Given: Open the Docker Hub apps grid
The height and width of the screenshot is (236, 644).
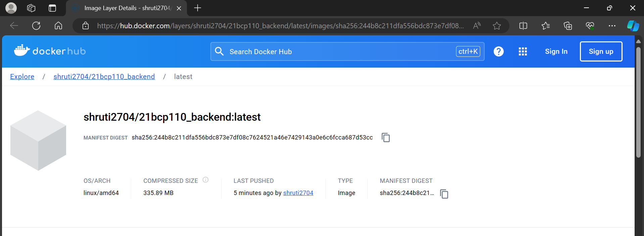Looking at the screenshot, I should (x=523, y=51).
